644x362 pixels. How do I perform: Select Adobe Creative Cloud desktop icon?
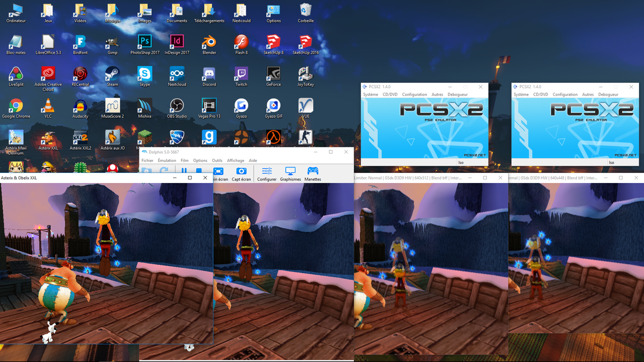click(x=48, y=79)
